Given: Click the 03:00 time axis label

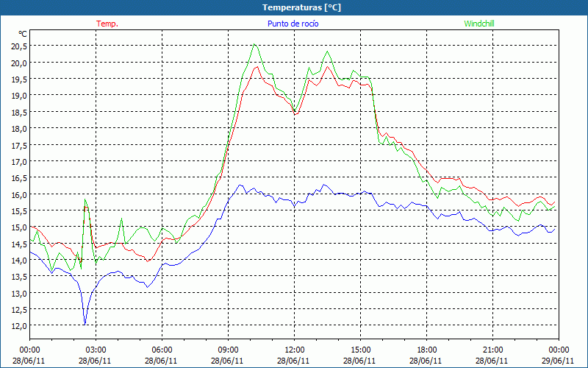Looking at the screenshot, I should click(96, 350).
